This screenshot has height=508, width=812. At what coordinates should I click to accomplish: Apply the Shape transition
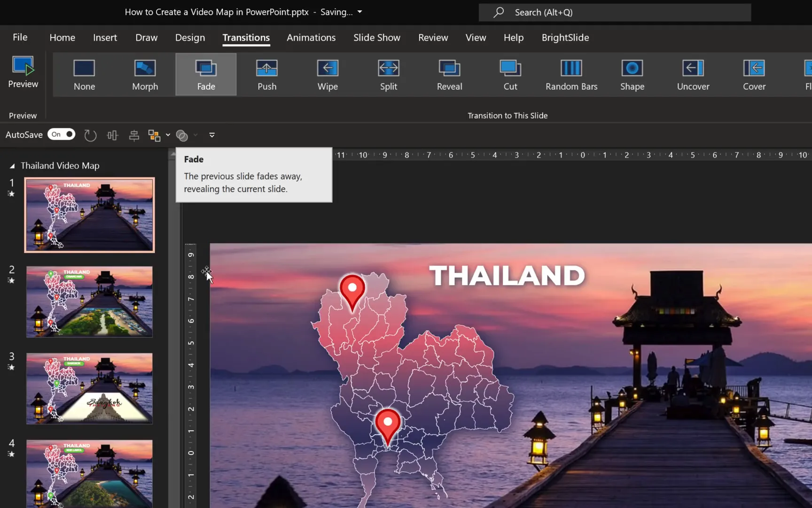(x=632, y=74)
